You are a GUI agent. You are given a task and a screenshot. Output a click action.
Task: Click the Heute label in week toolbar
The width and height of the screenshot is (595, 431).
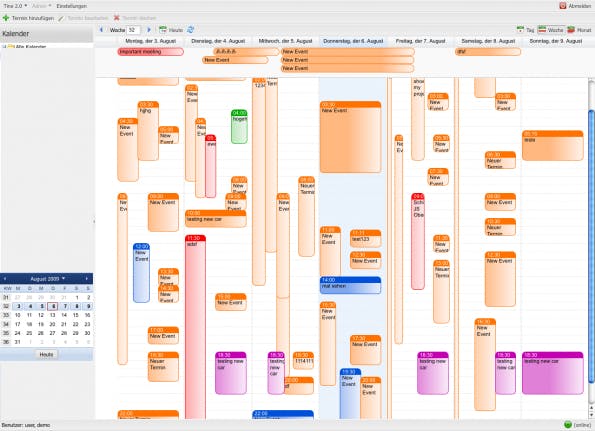click(x=175, y=30)
